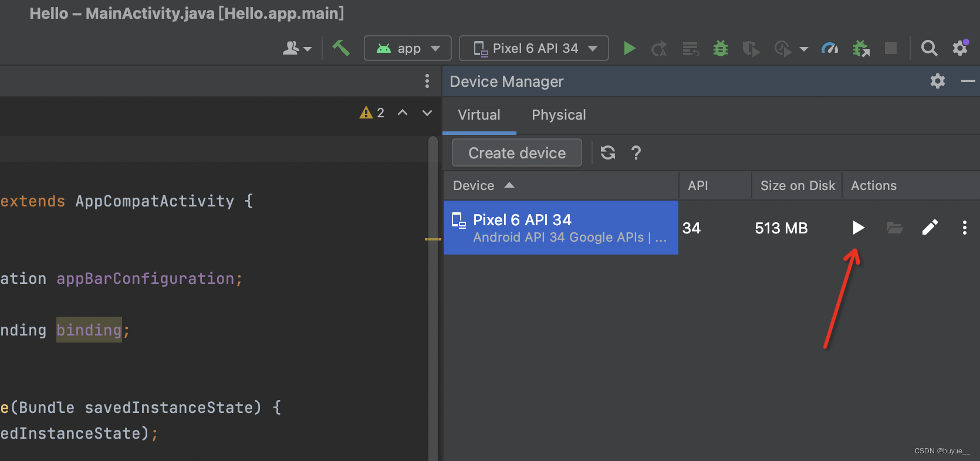
Task: Click the Actions column header
Action: pyautogui.click(x=911, y=185)
